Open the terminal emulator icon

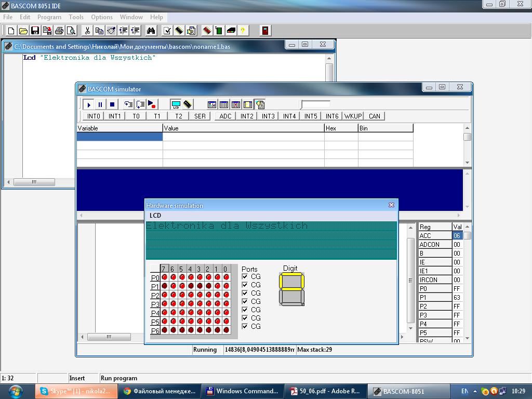click(x=231, y=31)
